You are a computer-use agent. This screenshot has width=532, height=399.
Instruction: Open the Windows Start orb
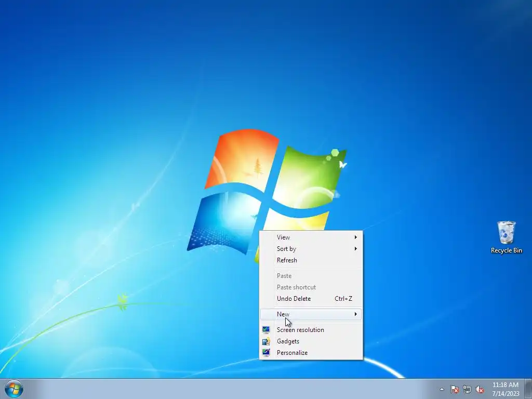pyautogui.click(x=14, y=389)
